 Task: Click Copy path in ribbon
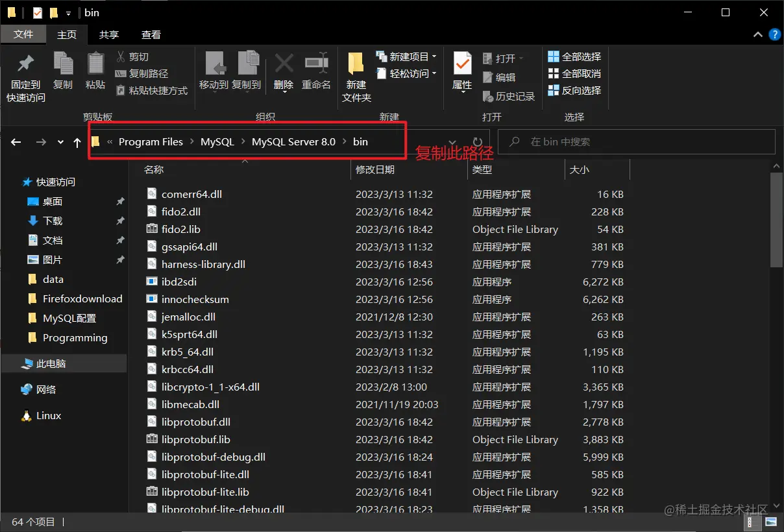tap(141, 74)
